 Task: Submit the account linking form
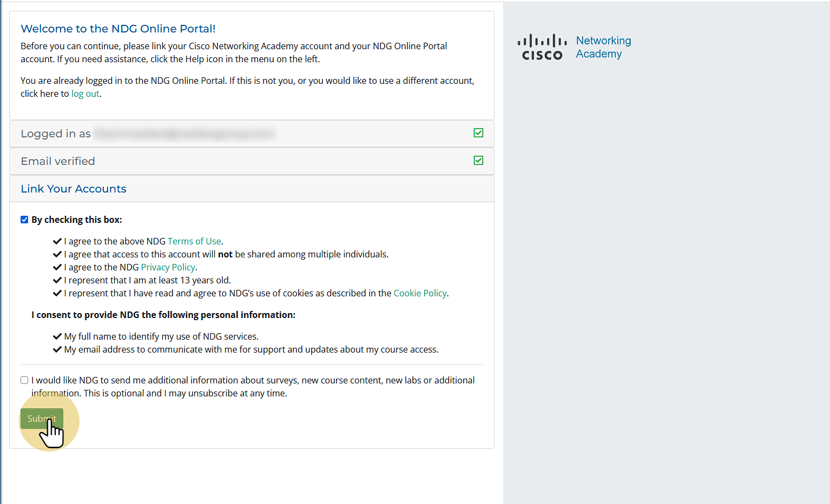click(x=42, y=419)
